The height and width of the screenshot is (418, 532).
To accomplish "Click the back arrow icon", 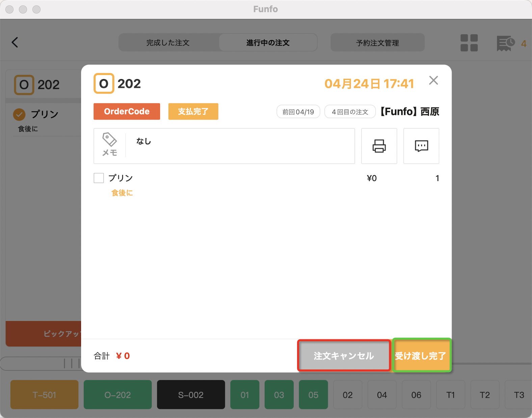I will point(15,42).
